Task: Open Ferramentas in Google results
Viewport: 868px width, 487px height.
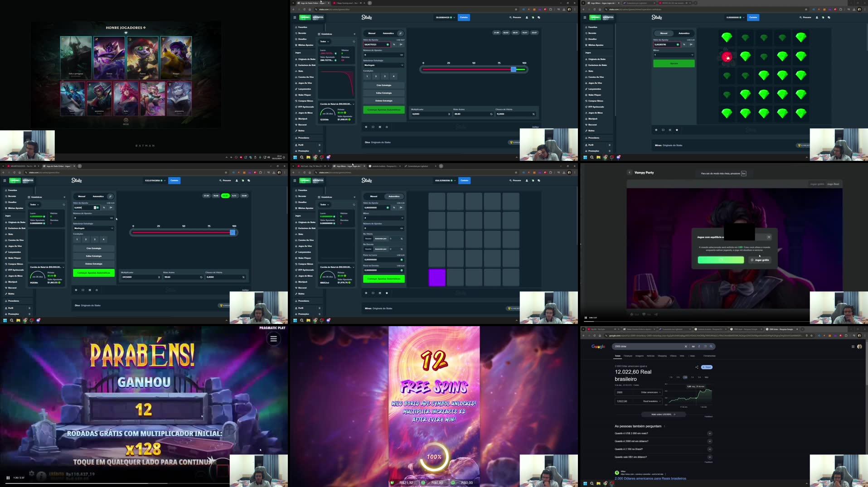Action: click(709, 356)
